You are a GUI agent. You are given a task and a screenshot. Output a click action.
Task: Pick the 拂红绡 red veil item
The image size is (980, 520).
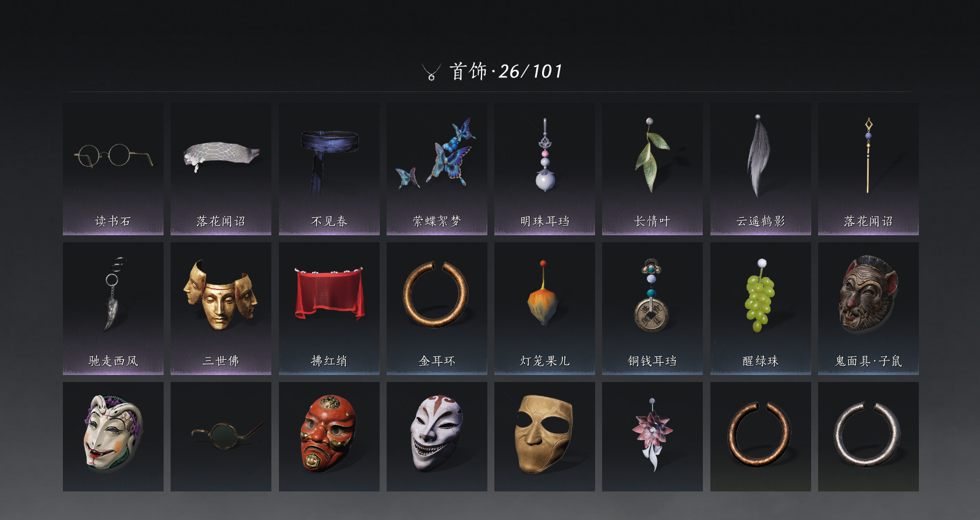pos(329,309)
